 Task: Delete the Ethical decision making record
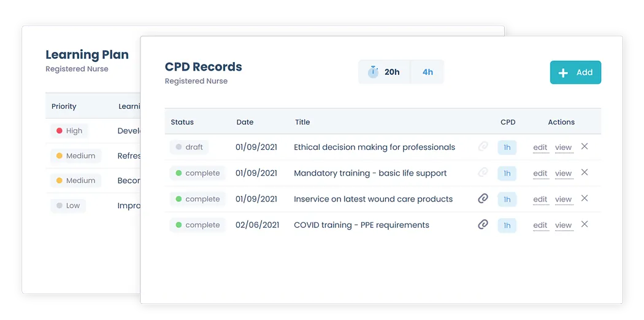[x=585, y=146]
